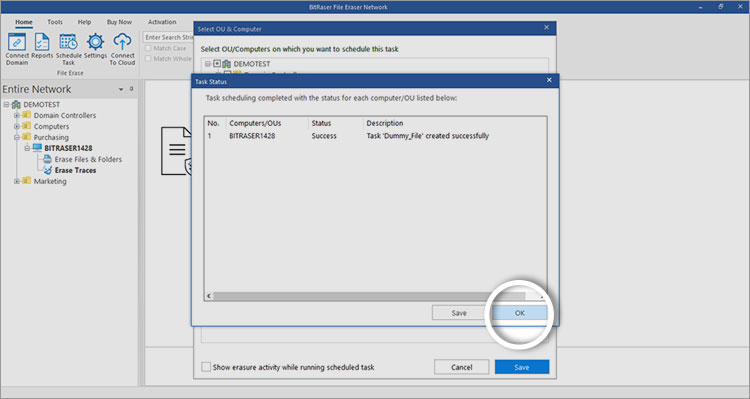Toggle the Match Case checkbox
Image resolution: width=750 pixels, height=399 pixels.
[x=148, y=48]
